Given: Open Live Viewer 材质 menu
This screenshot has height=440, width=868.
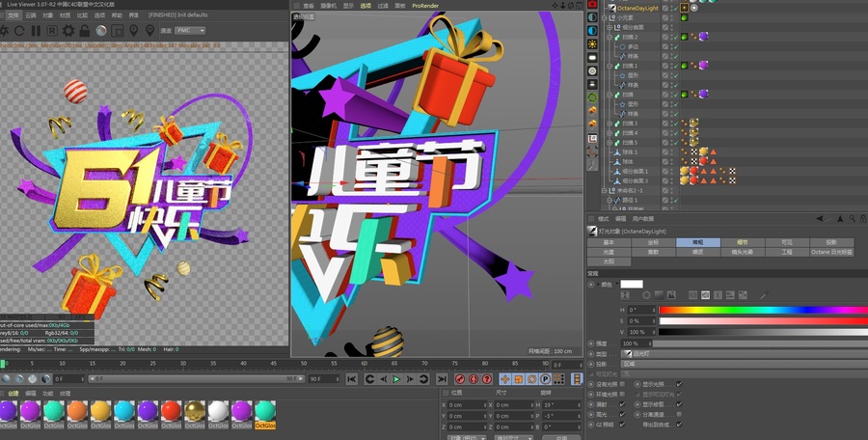Looking at the screenshot, I should click(x=65, y=15).
